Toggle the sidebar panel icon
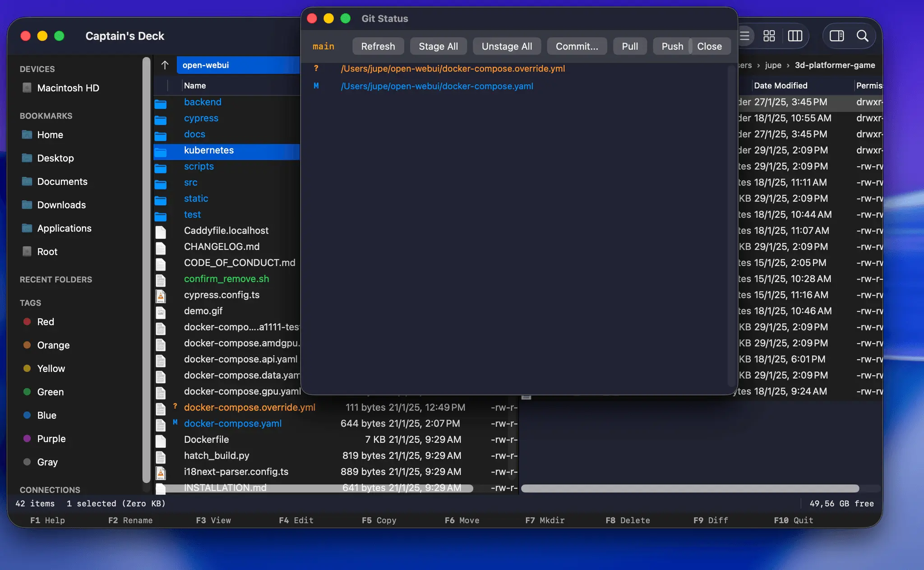Viewport: 924px width, 570px height. [x=837, y=36]
